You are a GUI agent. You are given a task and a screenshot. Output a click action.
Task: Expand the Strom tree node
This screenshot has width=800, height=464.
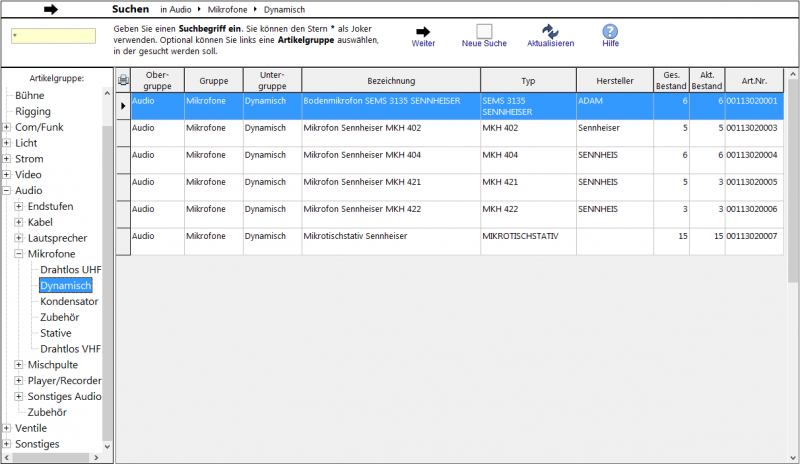click(x=7, y=159)
